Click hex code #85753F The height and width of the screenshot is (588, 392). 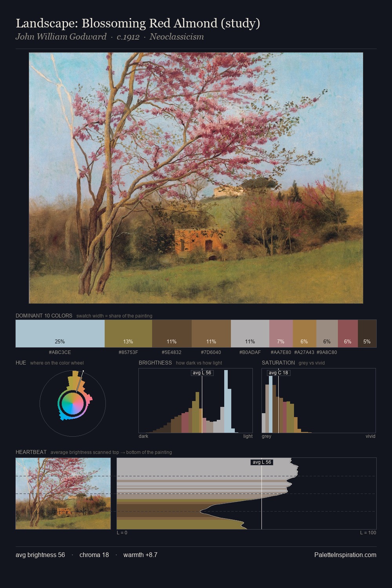pyautogui.click(x=128, y=352)
